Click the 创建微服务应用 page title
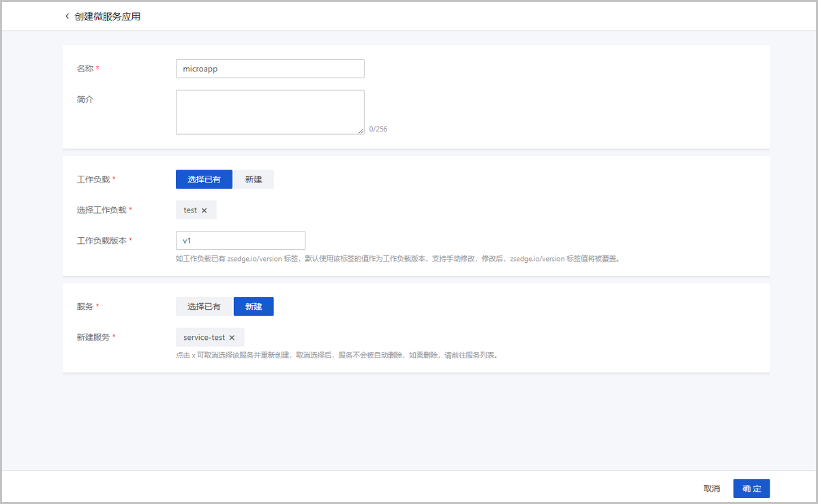Screen dimensions: 818x504 click(x=108, y=16)
